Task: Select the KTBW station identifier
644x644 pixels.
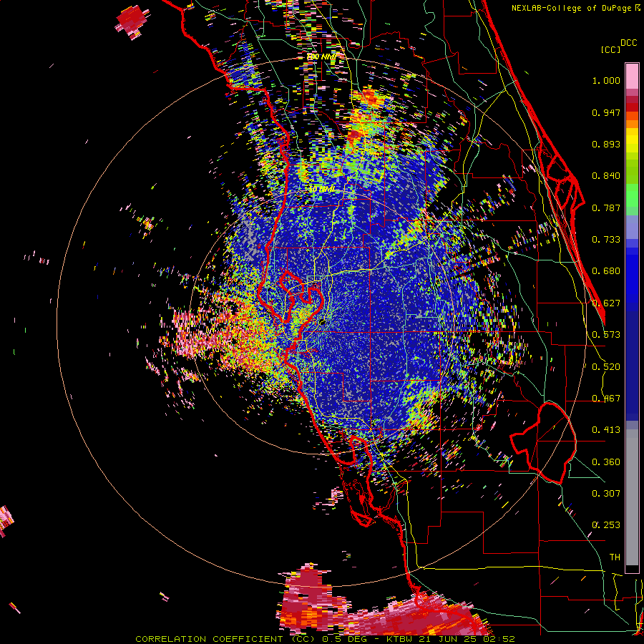Action: 401,639
